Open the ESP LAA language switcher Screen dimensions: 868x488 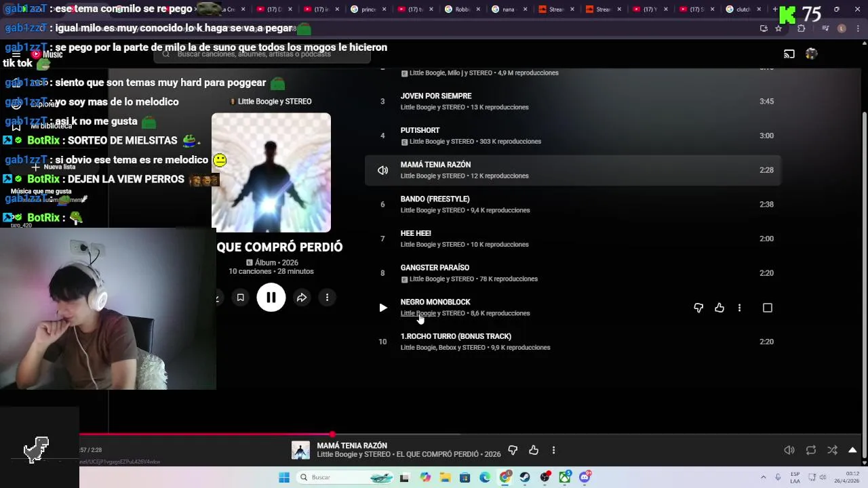[795, 477]
